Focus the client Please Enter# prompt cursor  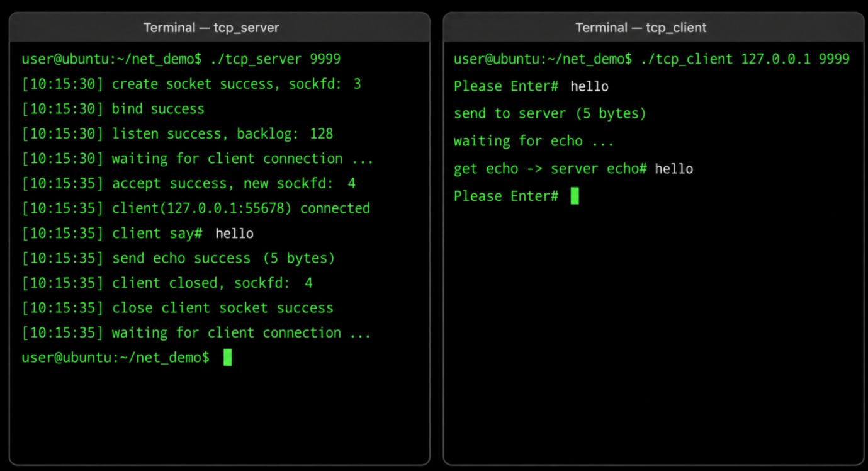point(575,196)
